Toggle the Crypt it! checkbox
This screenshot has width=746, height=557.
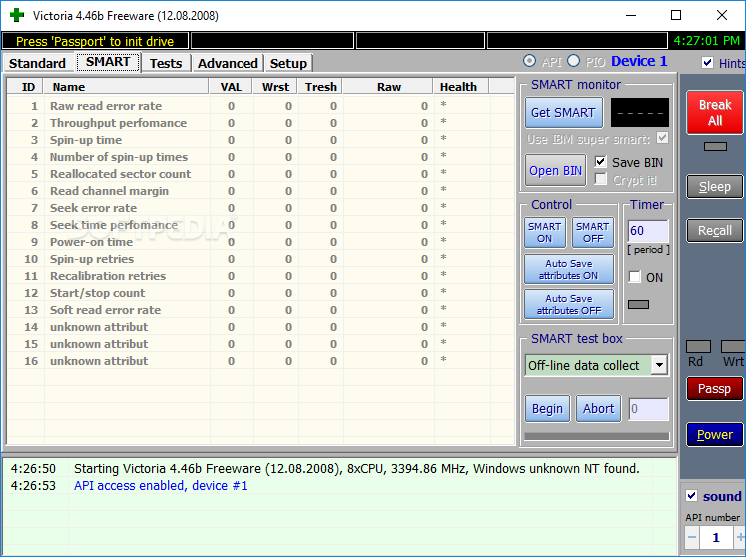pyautogui.click(x=601, y=179)
